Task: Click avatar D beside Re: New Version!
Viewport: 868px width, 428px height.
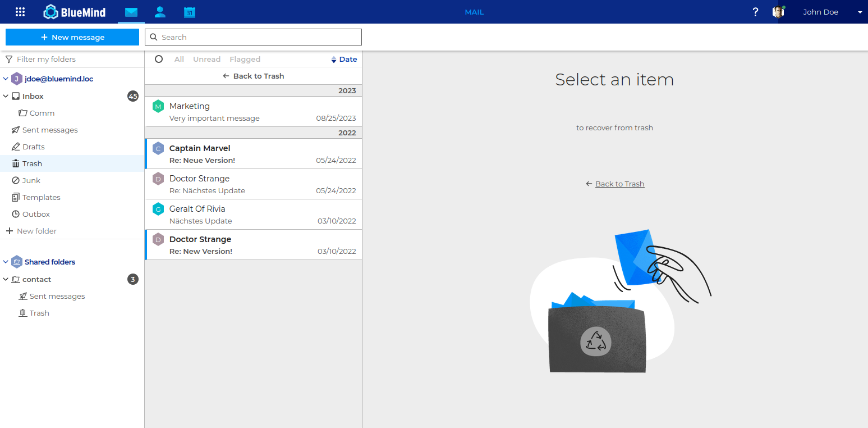Action: point(158,239)
